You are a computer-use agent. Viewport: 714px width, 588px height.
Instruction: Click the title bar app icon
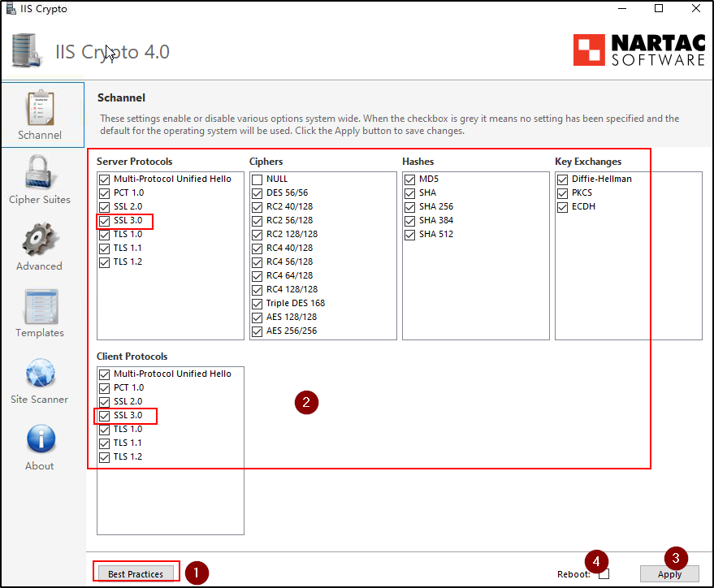[x=11, y=9]
